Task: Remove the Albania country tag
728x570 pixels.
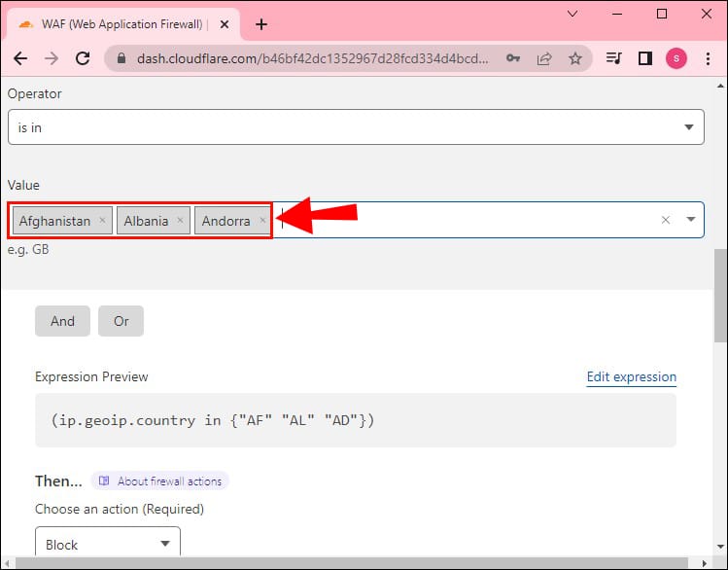Action: 180,221
